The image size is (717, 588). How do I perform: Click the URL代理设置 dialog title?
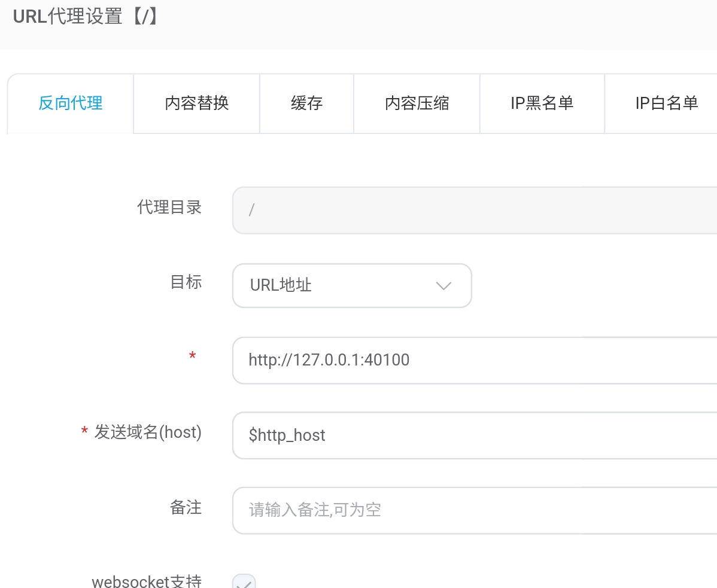pyautogui.click(x=86, y=17)
